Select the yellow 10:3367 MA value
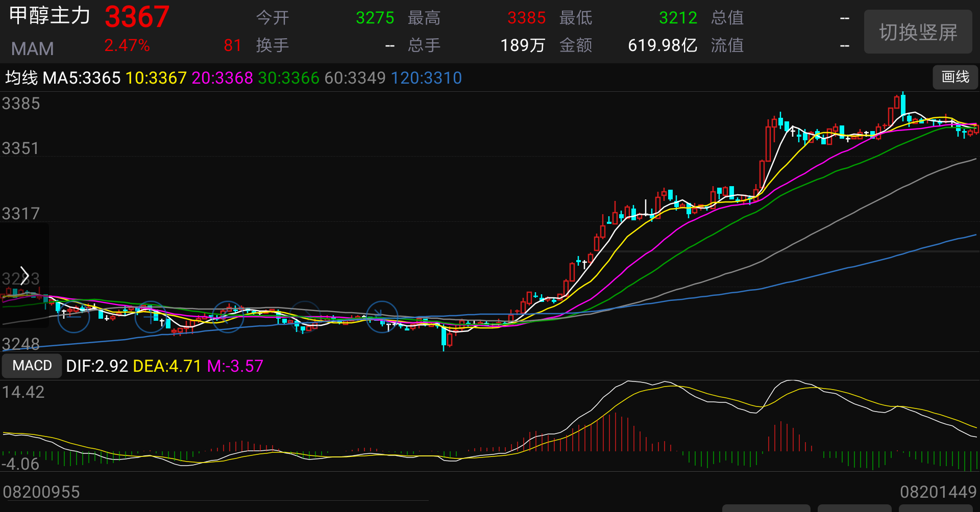 click(156, 78)
